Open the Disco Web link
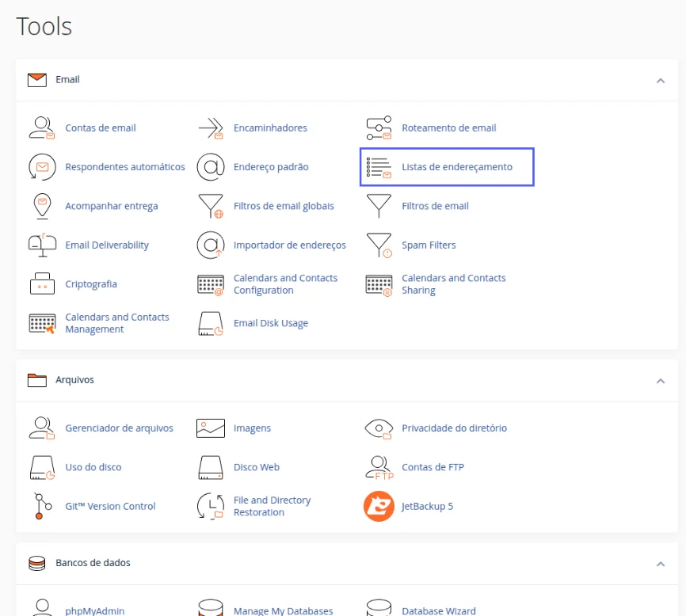Viewport: 686px width, 616px height. point(257,467)
